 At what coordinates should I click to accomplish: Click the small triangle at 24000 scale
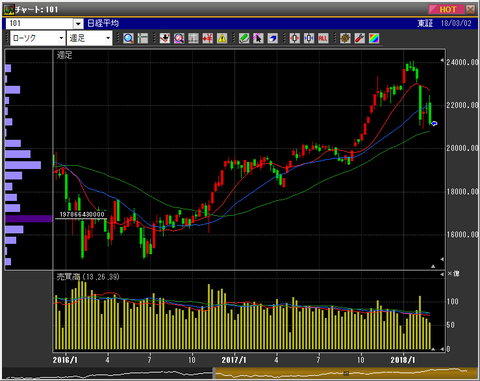point(442,60)
